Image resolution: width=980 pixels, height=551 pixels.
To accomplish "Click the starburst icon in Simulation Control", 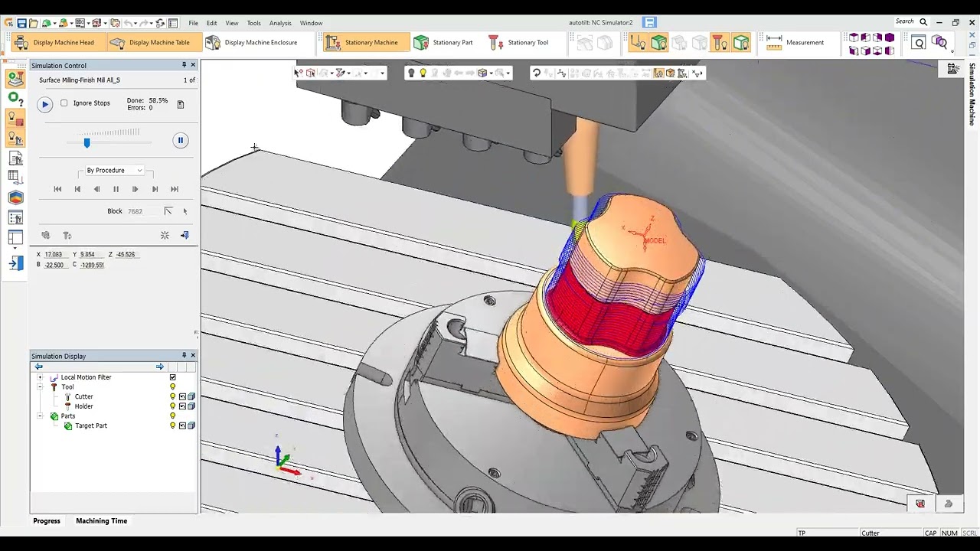I will [x=165, y=235].
